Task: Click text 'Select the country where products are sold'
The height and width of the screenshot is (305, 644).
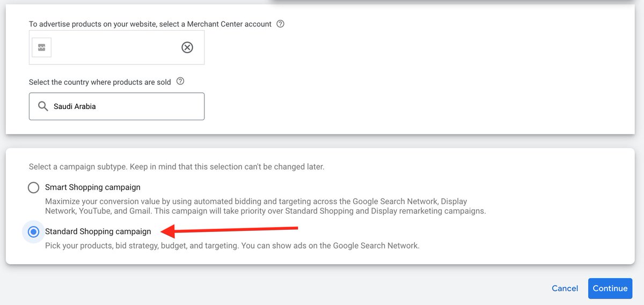Action: 100,82
